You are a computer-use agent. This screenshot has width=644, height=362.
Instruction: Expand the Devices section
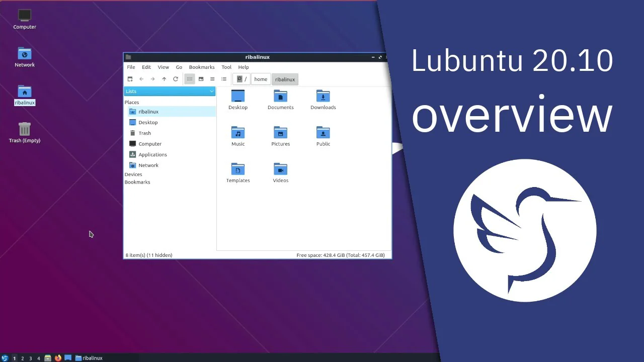[133, 174]
